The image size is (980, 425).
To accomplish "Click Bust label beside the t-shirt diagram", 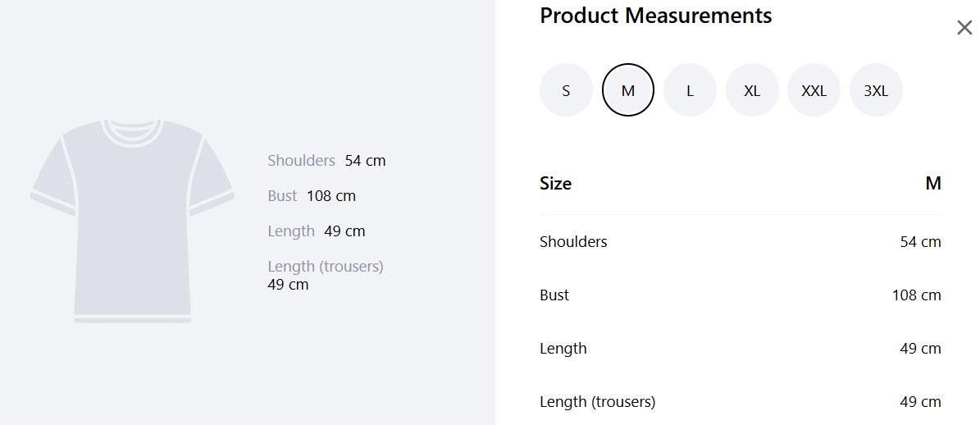I will pyautogui.click(x=282, y=196).
